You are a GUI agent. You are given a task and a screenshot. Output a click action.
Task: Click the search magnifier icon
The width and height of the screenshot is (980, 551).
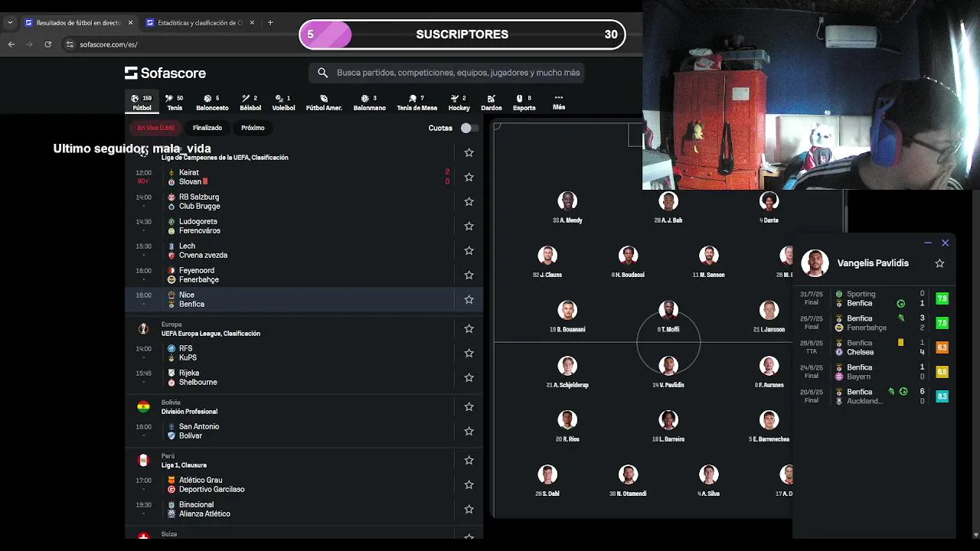[322, 73]
